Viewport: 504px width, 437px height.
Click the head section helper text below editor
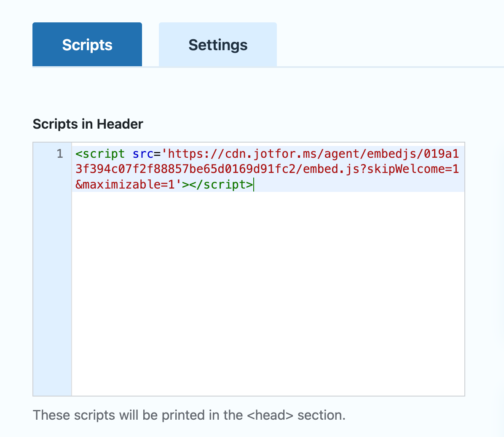(189, 415)
